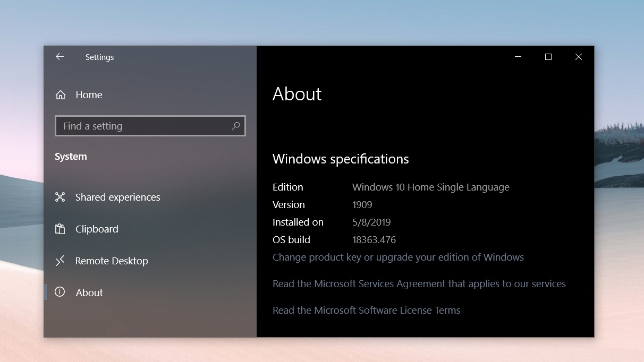Click the Version label

pos(289,204)
